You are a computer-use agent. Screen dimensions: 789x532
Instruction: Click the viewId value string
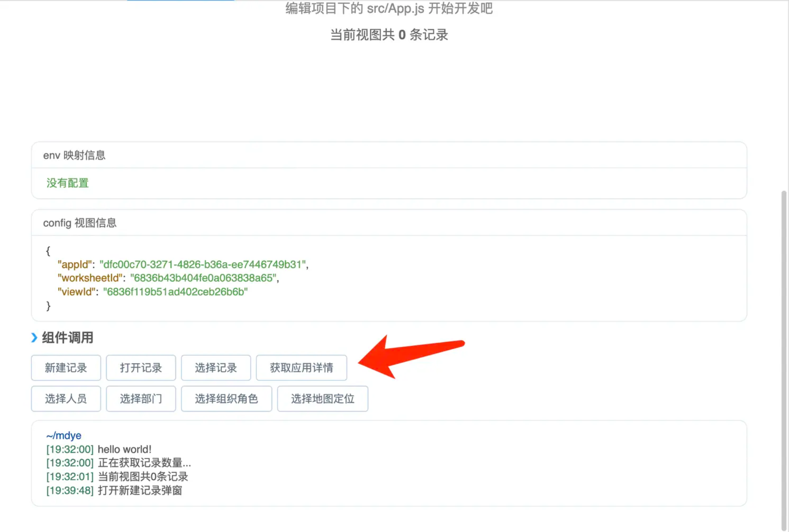(175, 292)
